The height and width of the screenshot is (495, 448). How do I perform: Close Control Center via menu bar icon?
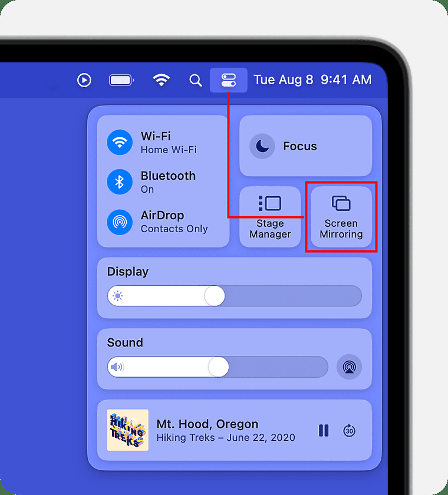click(x=229, y=80)
